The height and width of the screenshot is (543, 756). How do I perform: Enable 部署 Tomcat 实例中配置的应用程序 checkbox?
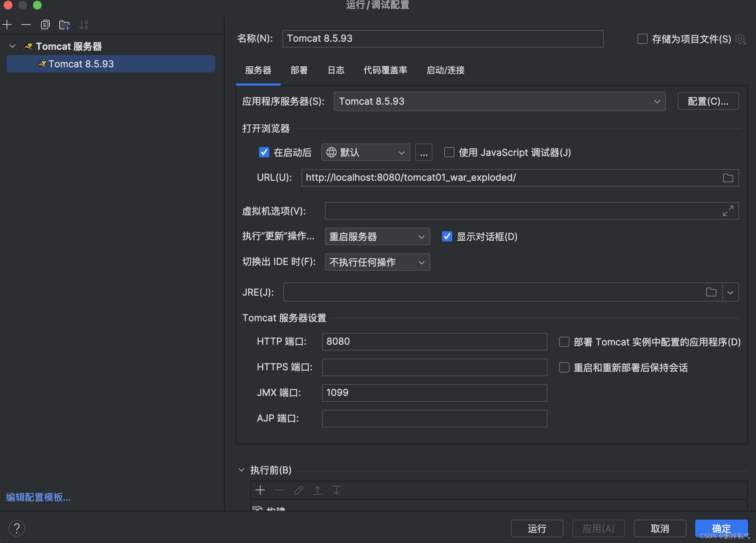tap(564, 342)
